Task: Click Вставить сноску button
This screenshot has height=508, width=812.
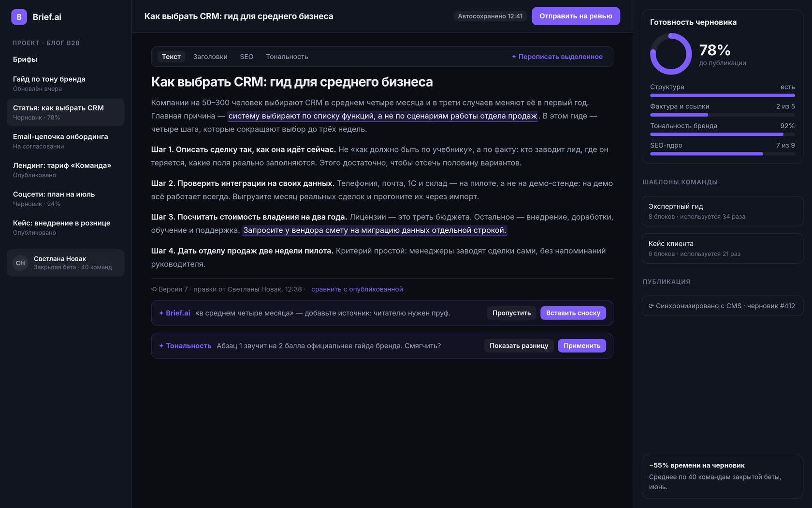Action: [573, 313]
